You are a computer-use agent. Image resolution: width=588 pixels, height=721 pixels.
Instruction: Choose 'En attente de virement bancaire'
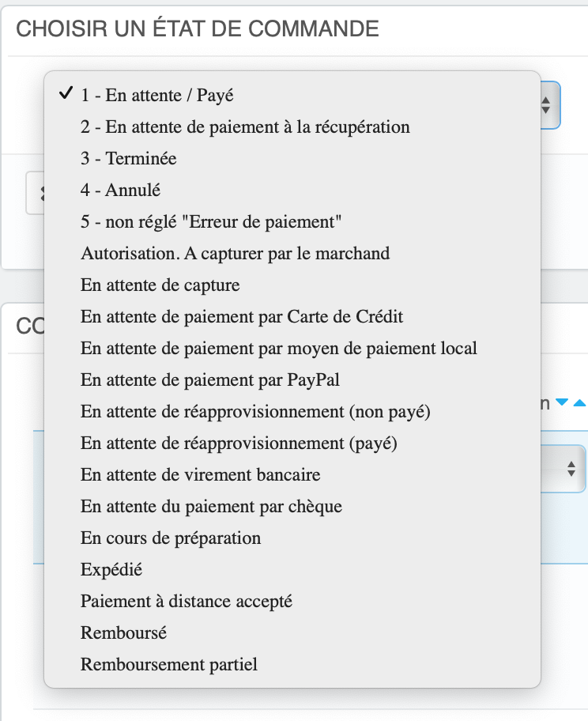[292, 475]
